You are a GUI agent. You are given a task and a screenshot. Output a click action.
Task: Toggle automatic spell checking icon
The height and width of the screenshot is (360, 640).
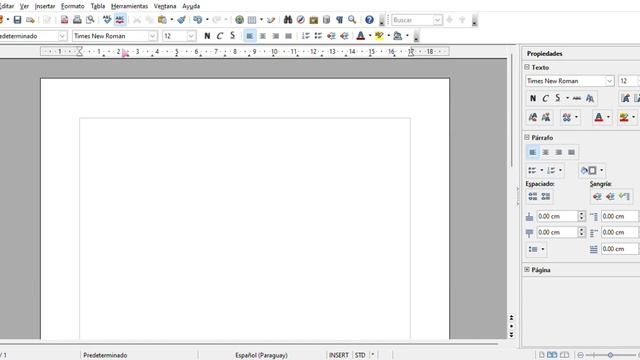tap(120, 20)
